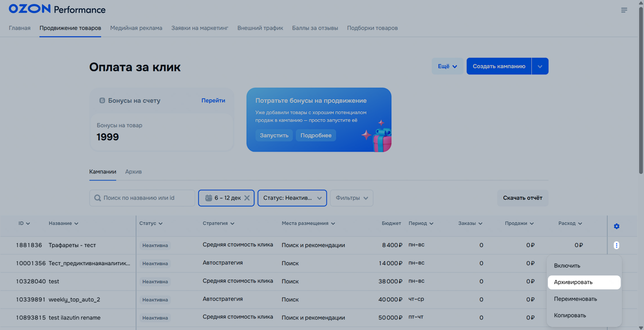Click the calendar icon in date filter
This screenshot has height=330, width=644.
209,198
